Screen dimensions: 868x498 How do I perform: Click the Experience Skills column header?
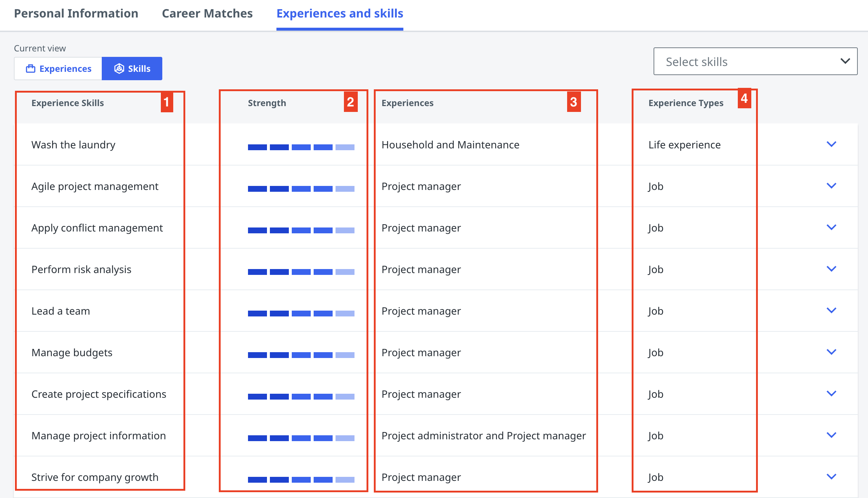point(67,103)
